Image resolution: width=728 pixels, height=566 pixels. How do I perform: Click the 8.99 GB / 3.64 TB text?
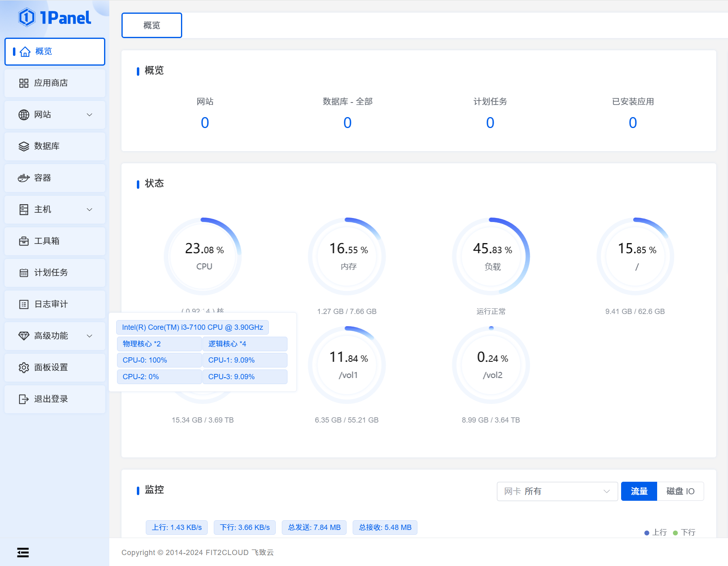pyautogui.click(x=491, y=420)
